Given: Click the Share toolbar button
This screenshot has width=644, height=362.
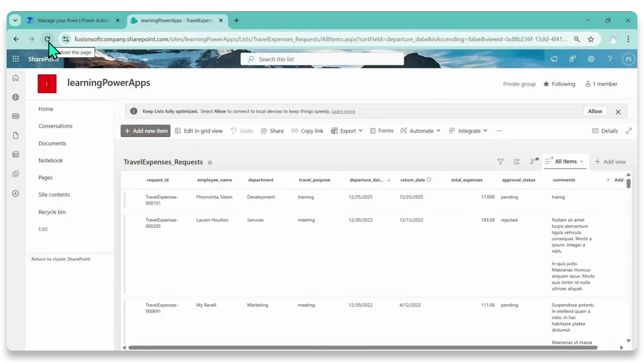Looking at the screenshot, I should [272, 131].
